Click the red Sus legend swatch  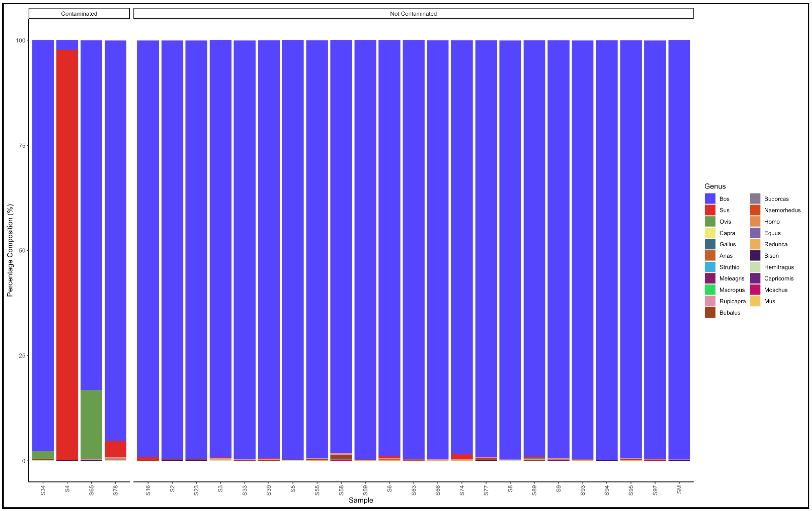(x=710, y=210)
